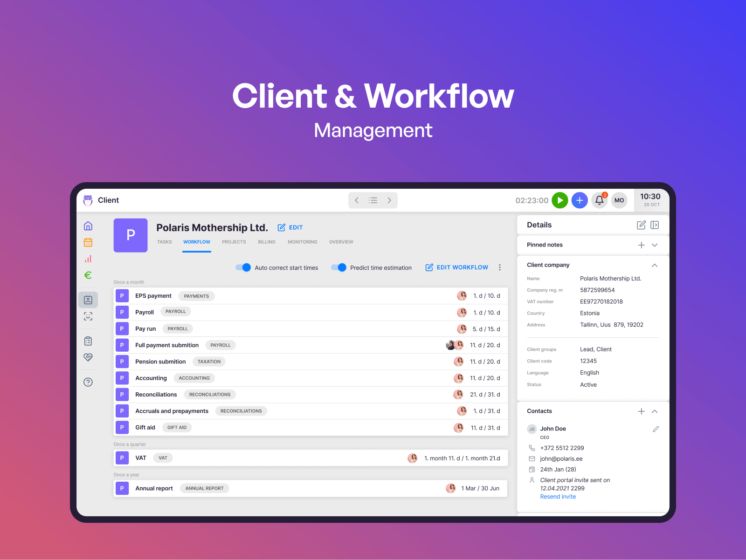
Task: Collapse the Client company section
Action: (655, 265)
